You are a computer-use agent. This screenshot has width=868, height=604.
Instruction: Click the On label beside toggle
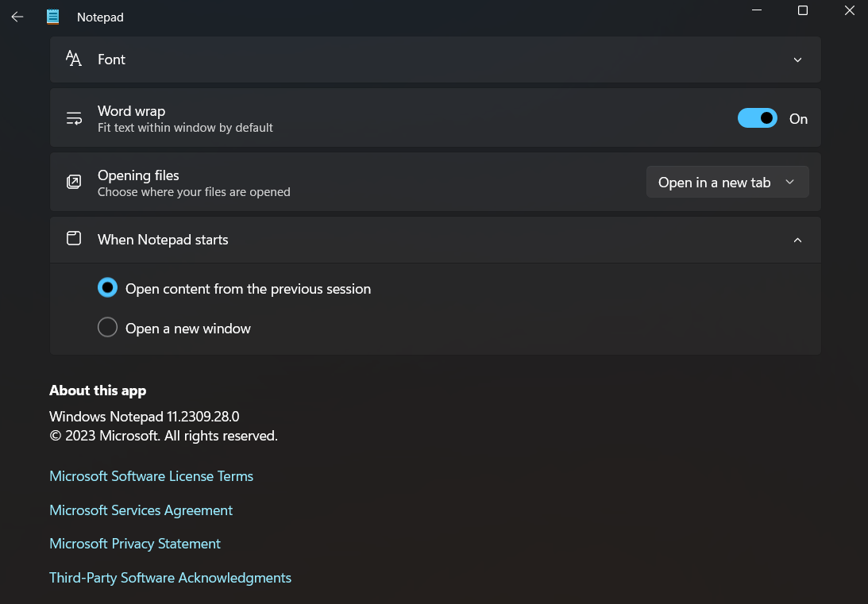point(798,119)
